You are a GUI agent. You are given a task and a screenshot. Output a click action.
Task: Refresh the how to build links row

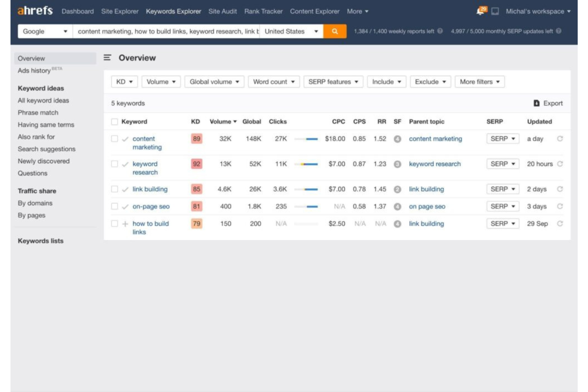[x=560, y=224]
